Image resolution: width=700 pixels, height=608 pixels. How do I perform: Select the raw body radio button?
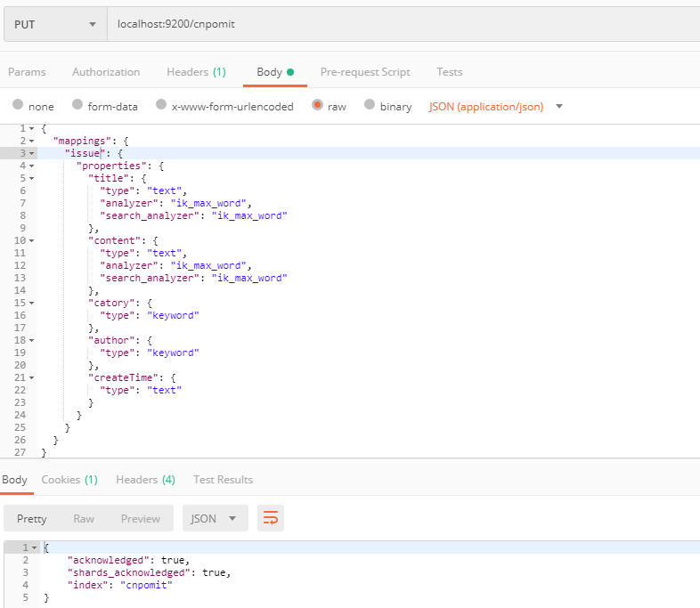click(317, 105)
